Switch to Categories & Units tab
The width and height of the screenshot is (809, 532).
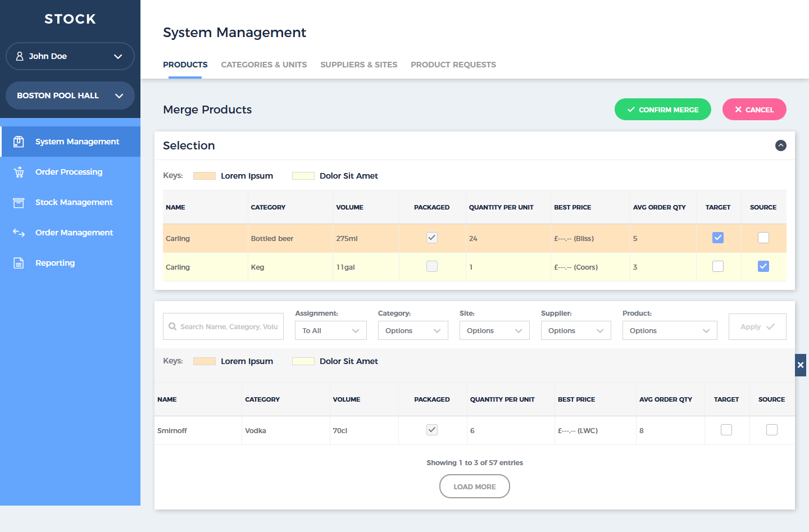(x=263, y=65)
